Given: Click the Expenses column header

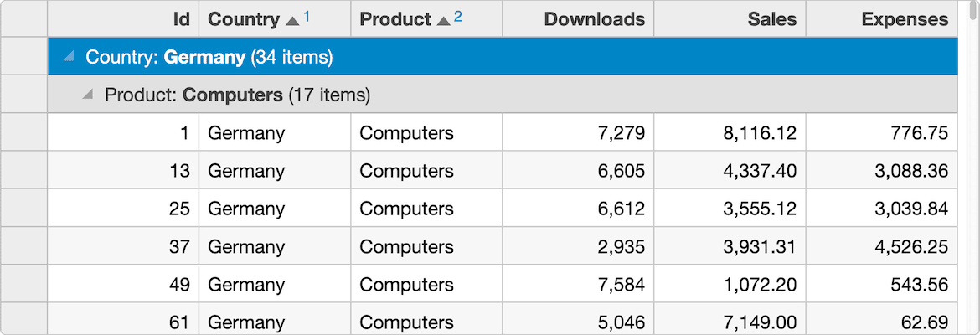Looking at the screenshot, I should point(881,19).
